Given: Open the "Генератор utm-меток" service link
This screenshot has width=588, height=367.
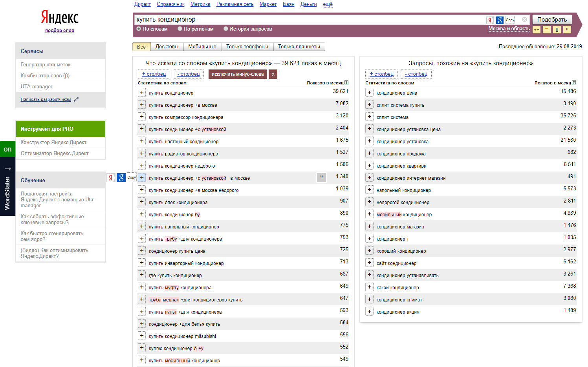Looking at the screenshot, I should click(x=46, y=65).
